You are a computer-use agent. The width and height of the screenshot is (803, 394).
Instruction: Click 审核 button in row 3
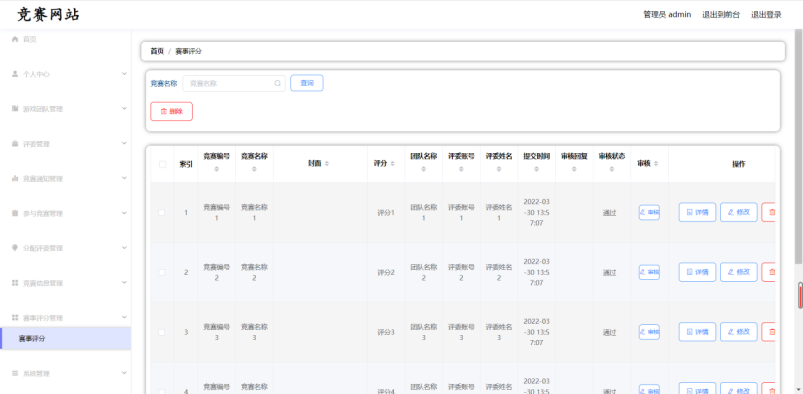click(x=649, y=332)
